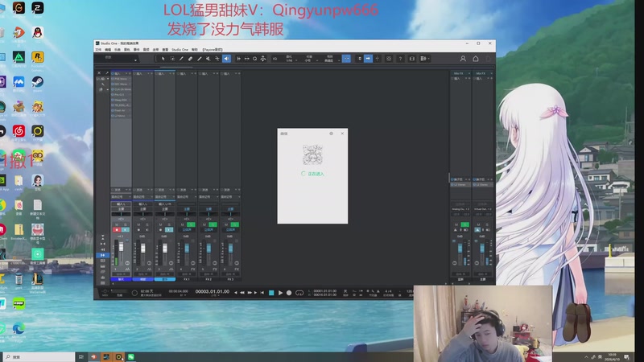Screen dimensions: 644x362
Task: Open the 帮助 menu
Action: [195, 50]
